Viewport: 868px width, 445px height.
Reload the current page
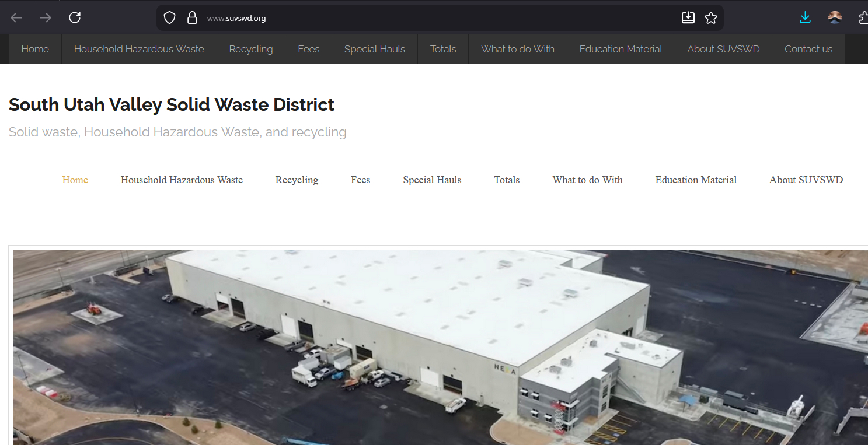(75, 18)
